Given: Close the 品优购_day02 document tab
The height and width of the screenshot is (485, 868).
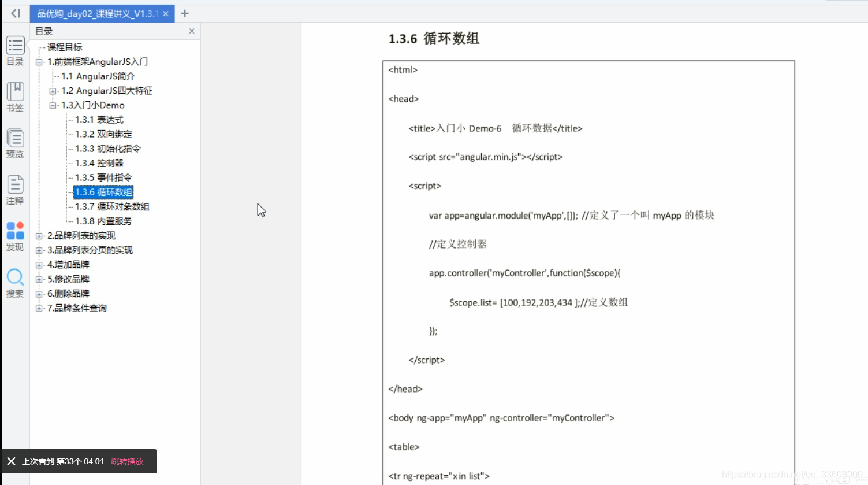Looking at the screenshot, I should point(166,13).
